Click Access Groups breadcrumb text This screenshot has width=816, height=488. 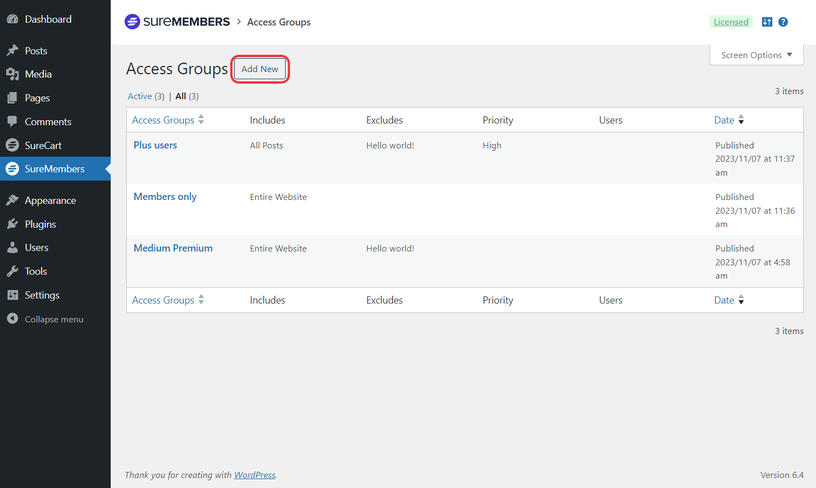pos(278,22)
